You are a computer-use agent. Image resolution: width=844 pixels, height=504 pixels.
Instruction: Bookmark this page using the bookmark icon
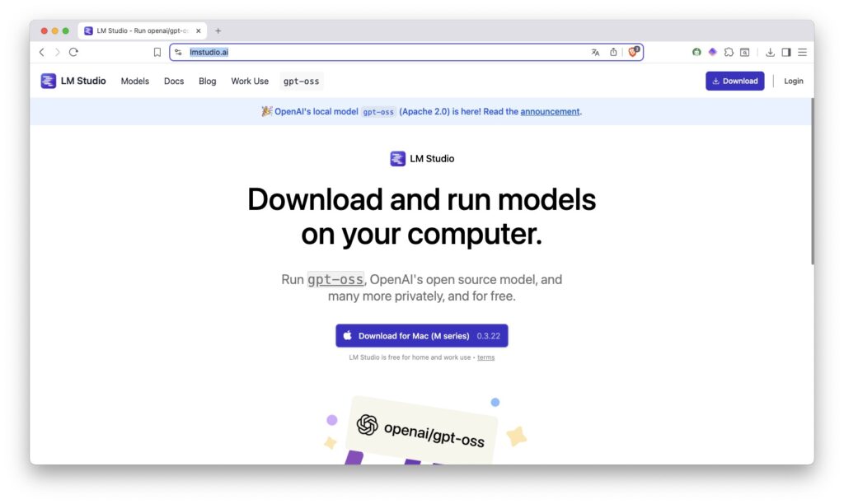157,52
